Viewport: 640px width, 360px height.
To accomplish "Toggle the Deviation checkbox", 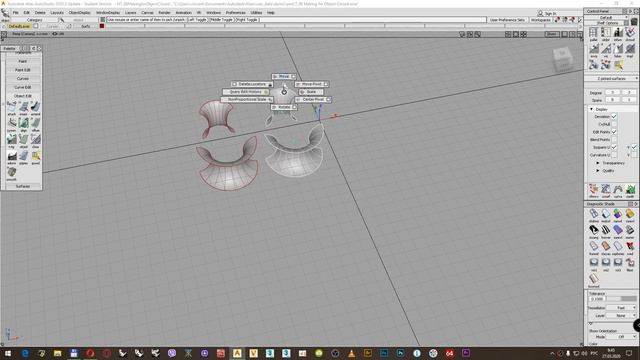I will [614, 116].
